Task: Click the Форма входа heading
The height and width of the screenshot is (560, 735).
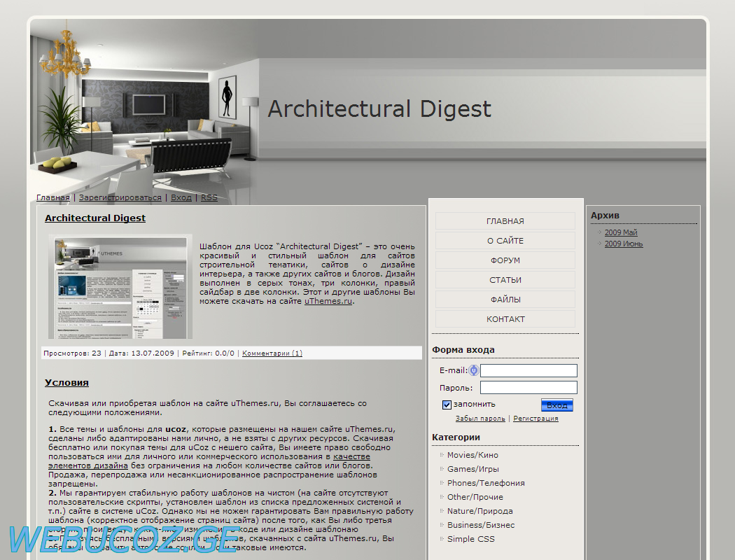Action: 463,350
